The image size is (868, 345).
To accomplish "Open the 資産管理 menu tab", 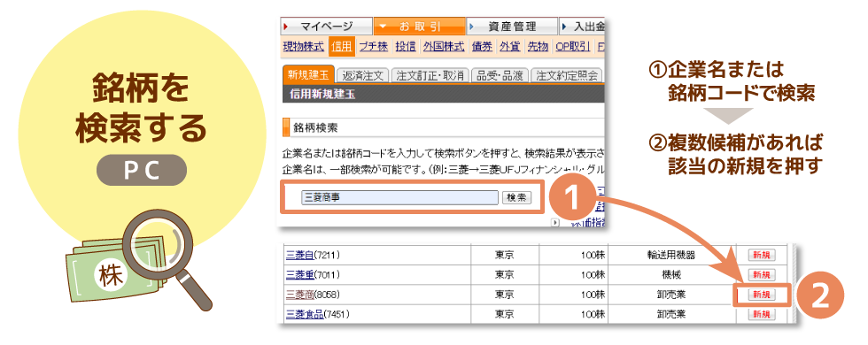I will coord(512,26).
